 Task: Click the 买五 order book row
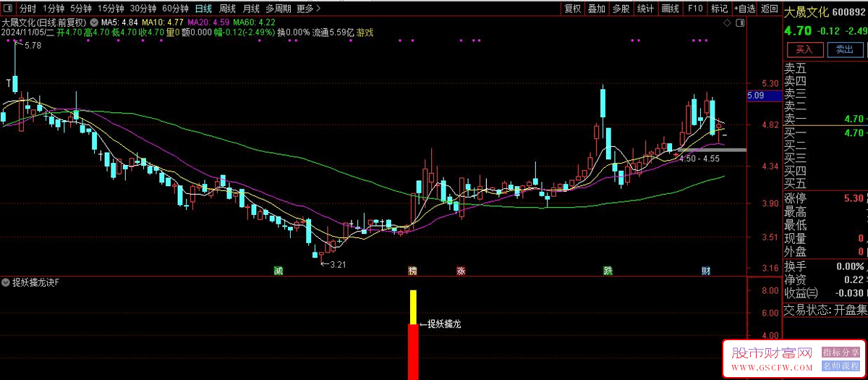tap(825, 184)
